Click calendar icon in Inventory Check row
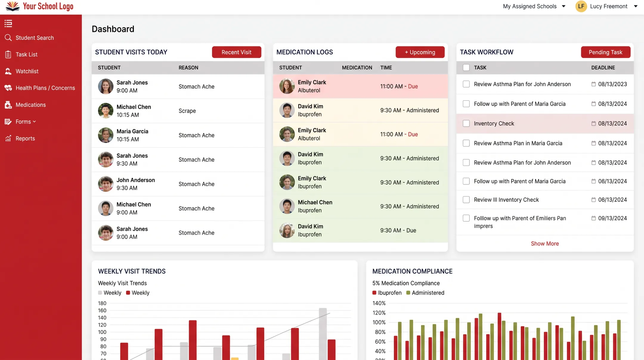644x360 pixels. [593, 124]
